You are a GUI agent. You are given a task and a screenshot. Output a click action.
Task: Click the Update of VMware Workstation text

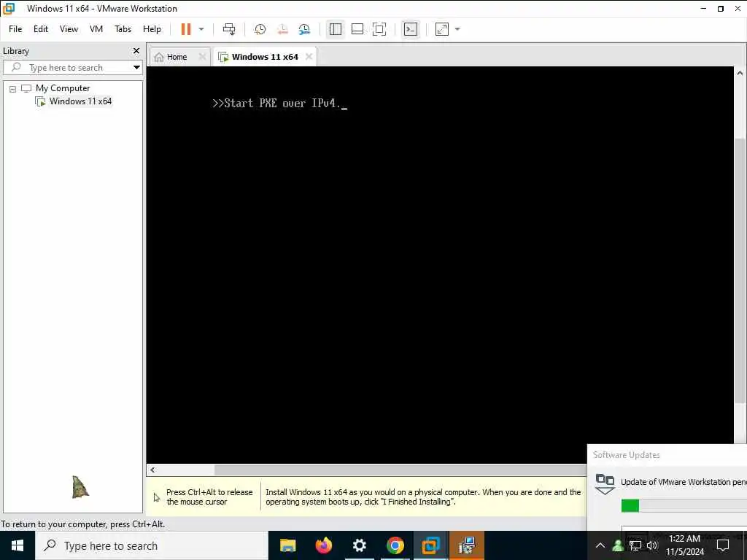point(684,482)
